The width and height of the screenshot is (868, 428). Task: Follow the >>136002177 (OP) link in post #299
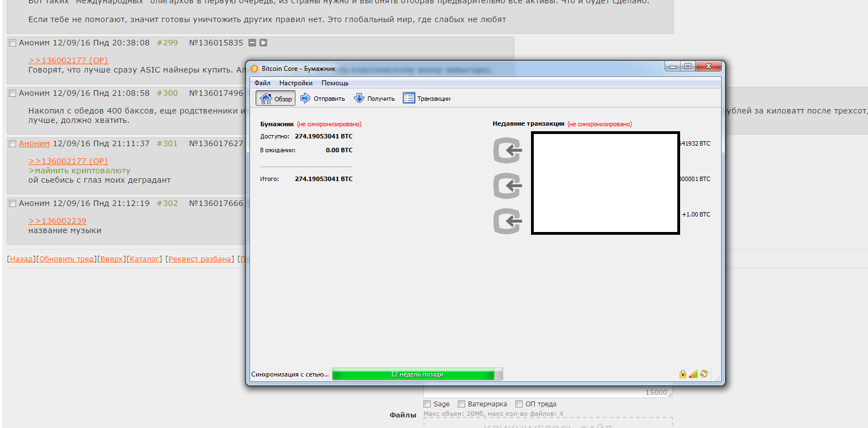pos(68,60)
